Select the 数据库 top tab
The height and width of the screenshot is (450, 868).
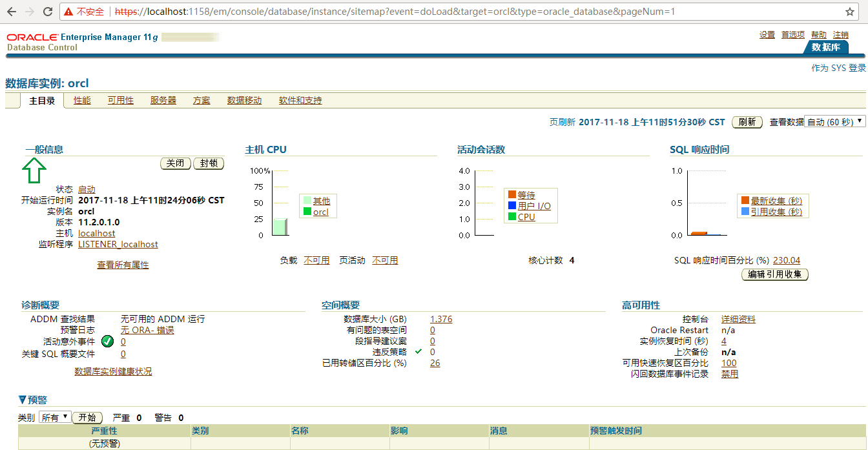coord(826,47)
